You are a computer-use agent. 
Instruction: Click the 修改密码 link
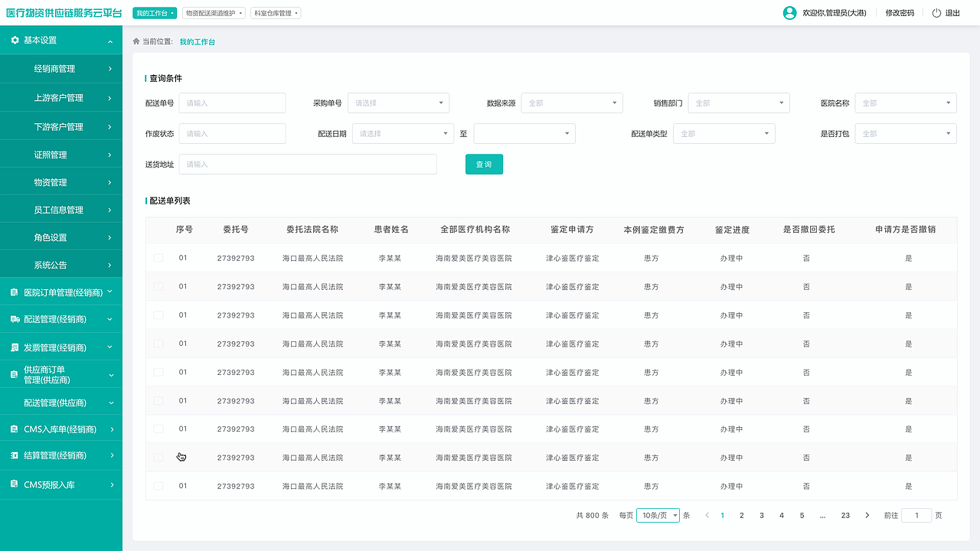click(x=900, y=13)
